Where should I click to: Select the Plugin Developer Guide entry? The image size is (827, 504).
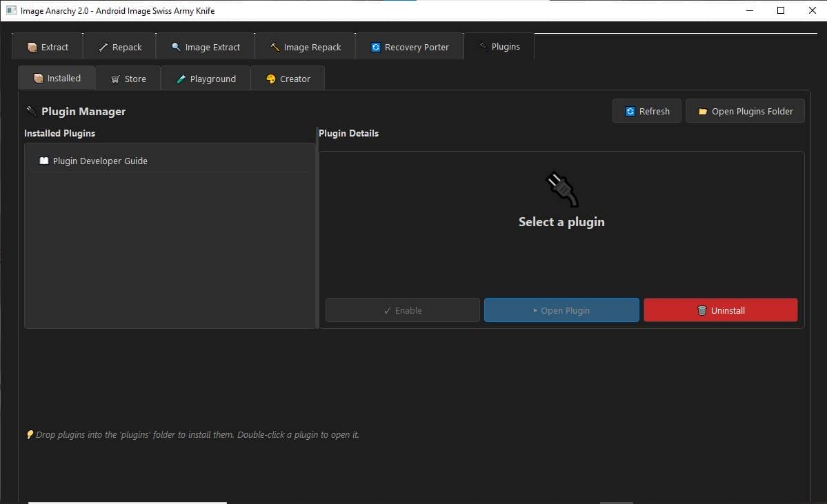[101, 161]
